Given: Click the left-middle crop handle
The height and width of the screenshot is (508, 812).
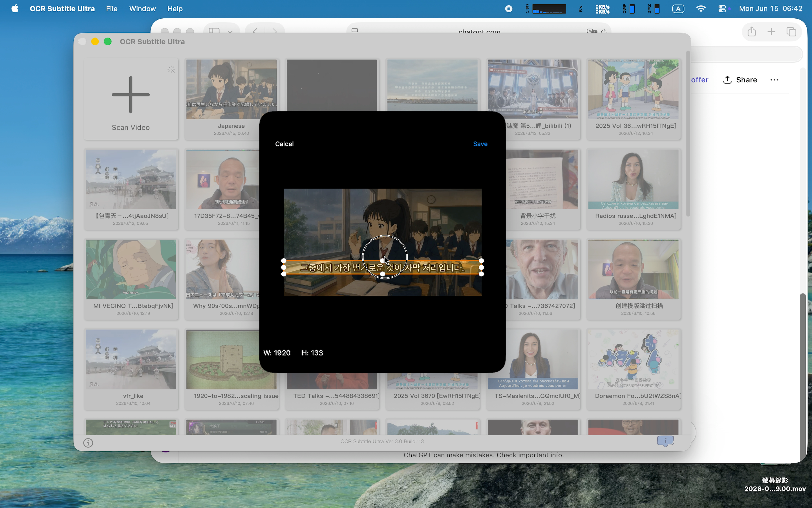Looking at the screenshot, I should tap(284, 268).
